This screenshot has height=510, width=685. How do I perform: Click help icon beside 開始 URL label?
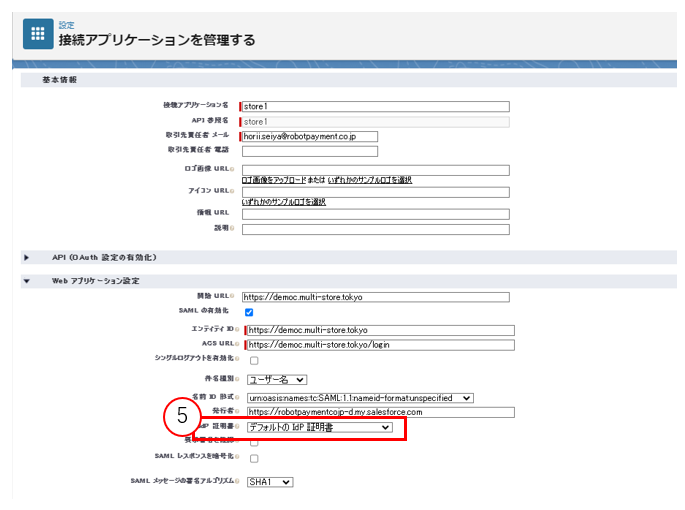click(x=233, y=297)
